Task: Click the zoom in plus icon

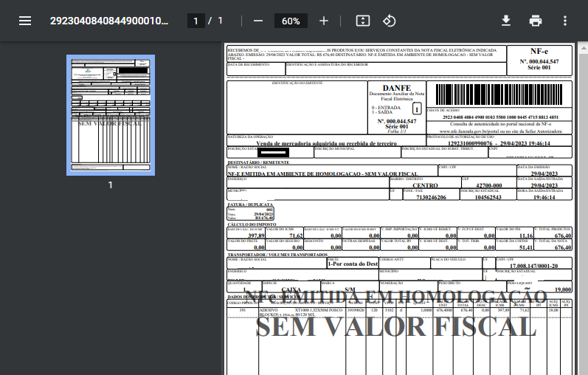Action: pos(324,21)
